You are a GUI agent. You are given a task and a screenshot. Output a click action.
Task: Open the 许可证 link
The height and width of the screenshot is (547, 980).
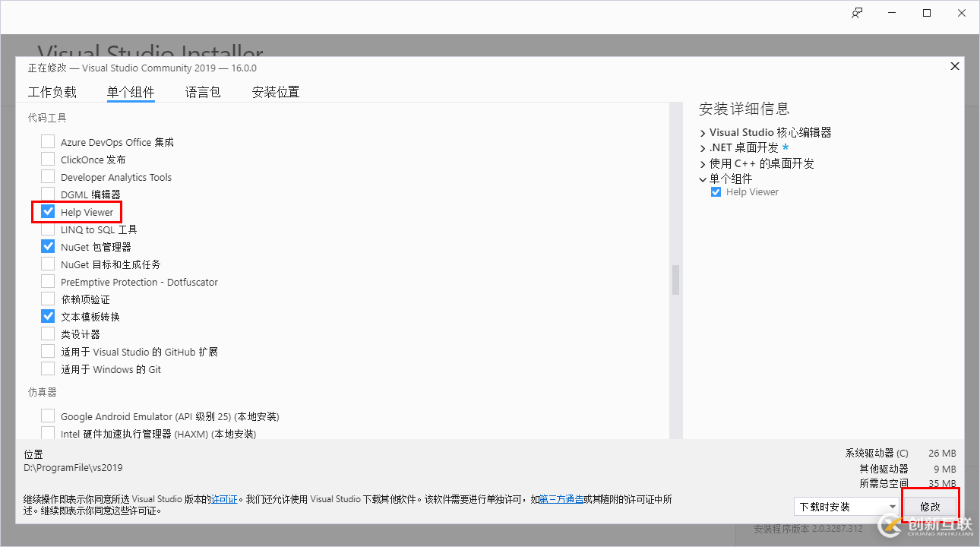224,499
